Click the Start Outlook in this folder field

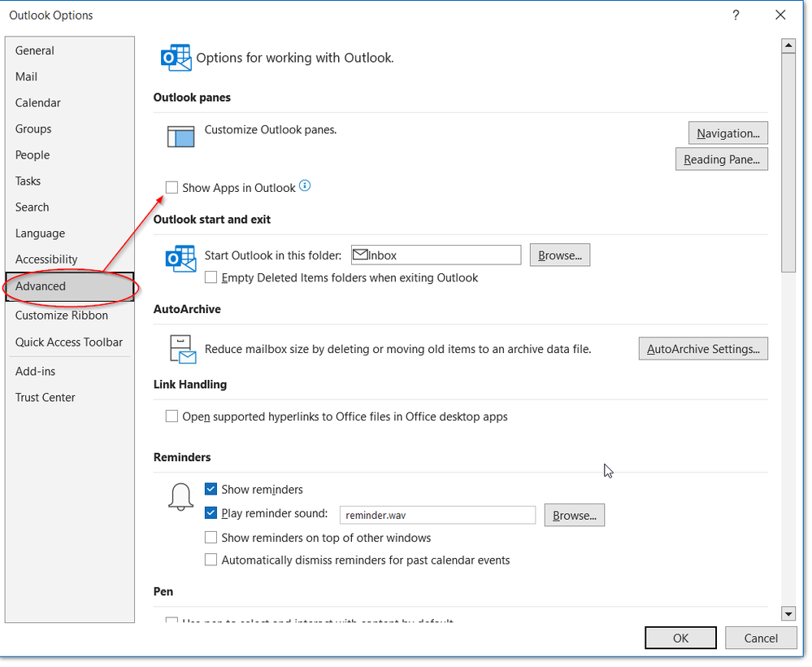point(436,255)
